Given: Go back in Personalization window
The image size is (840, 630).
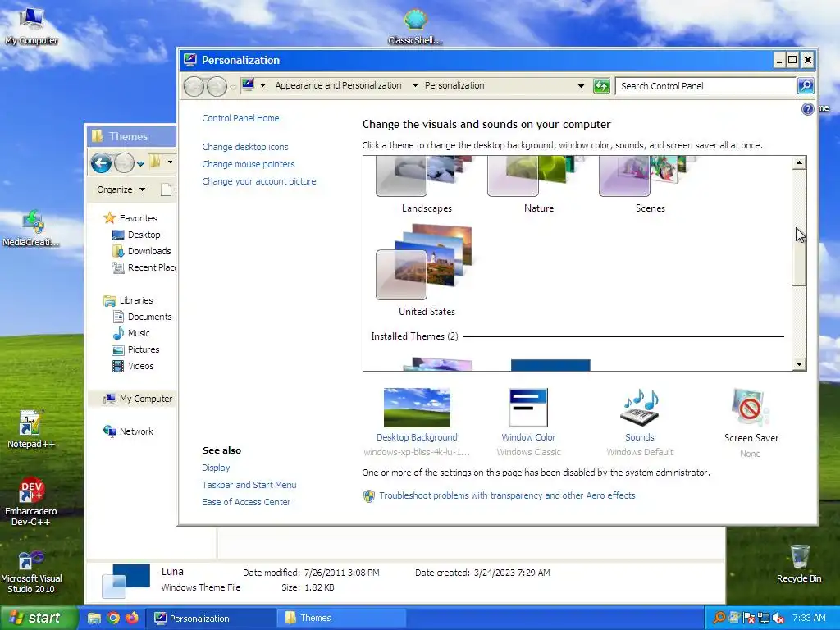Looking at the screenshot, I should coord(194,86).
